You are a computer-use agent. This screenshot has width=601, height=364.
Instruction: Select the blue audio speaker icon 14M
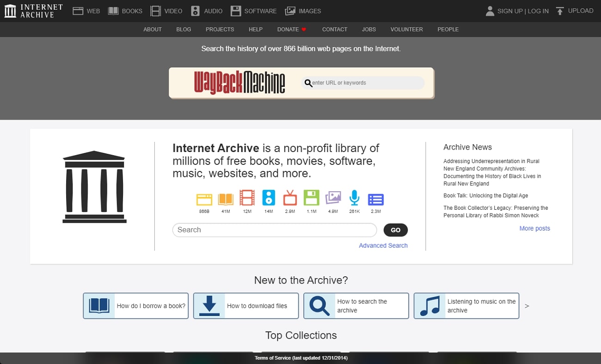pos(269,198)
